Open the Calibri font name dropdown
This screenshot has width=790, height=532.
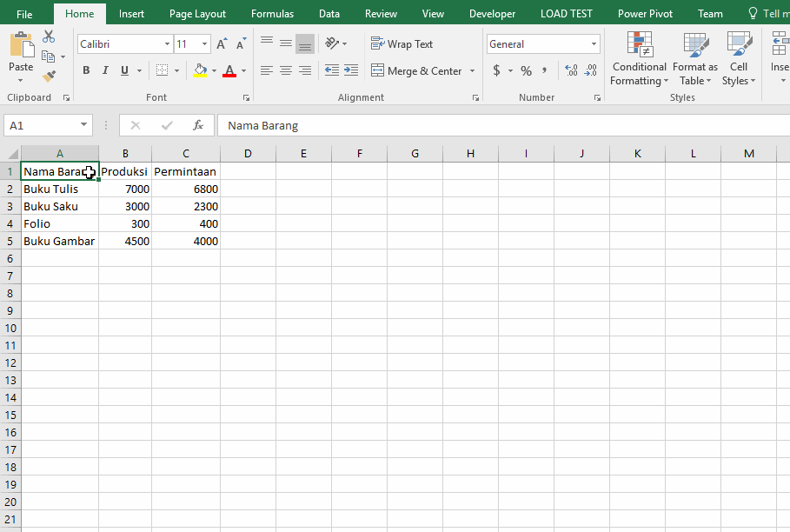tap(167, 44)
